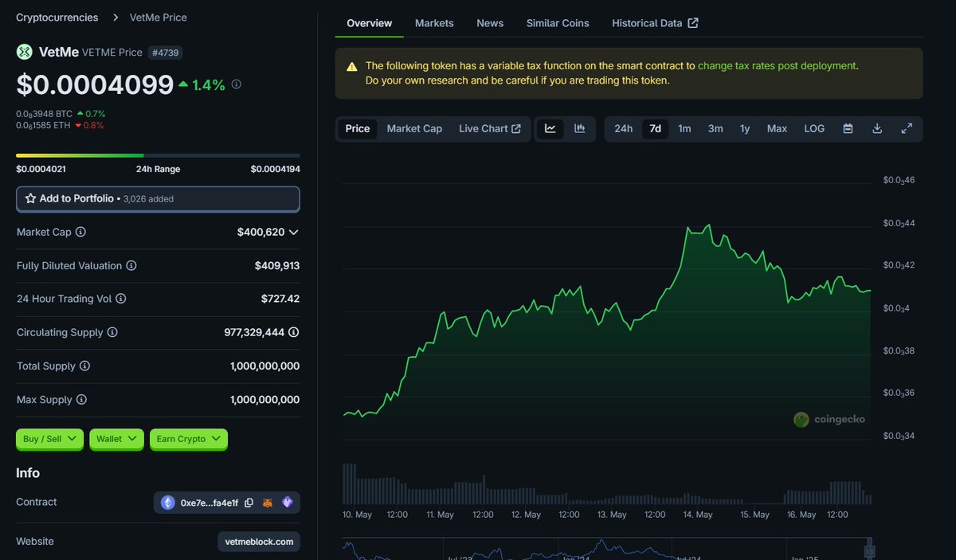
Task: Expand the Market Cap $400,620 chevron
Action: [x=293, y=233]
